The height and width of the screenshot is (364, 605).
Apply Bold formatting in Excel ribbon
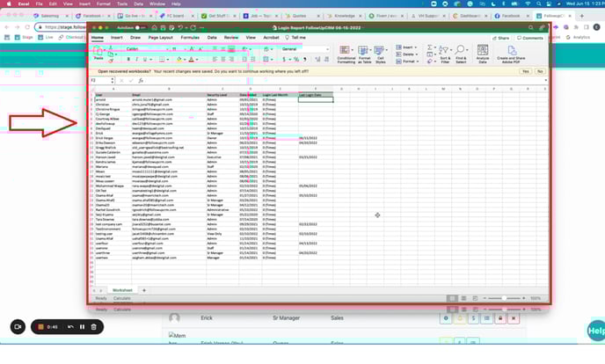coord(128,60)
